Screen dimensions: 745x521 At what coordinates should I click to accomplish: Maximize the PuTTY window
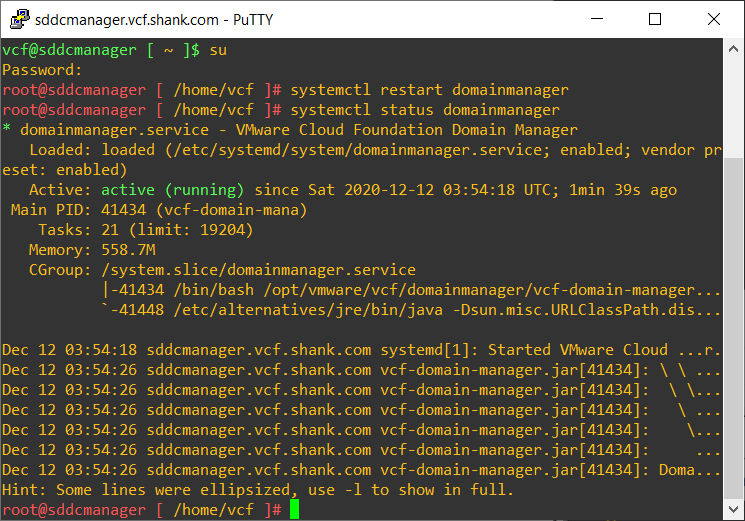coord(655,19)
